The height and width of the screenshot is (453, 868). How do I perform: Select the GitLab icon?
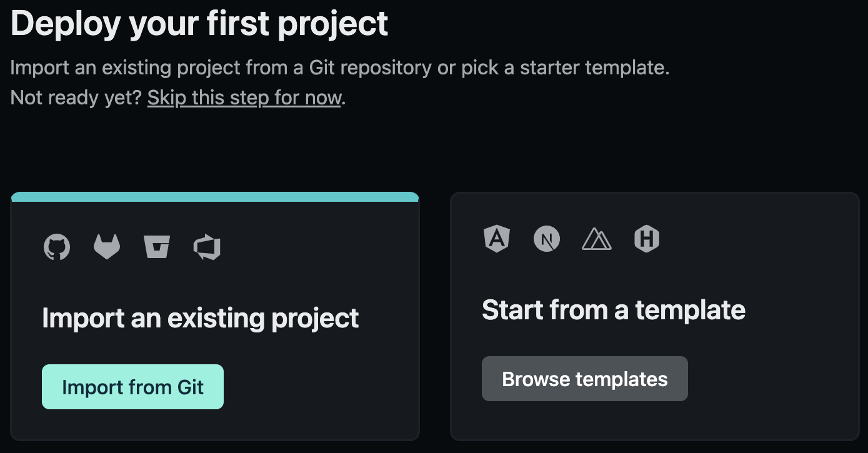coord(107,246)
